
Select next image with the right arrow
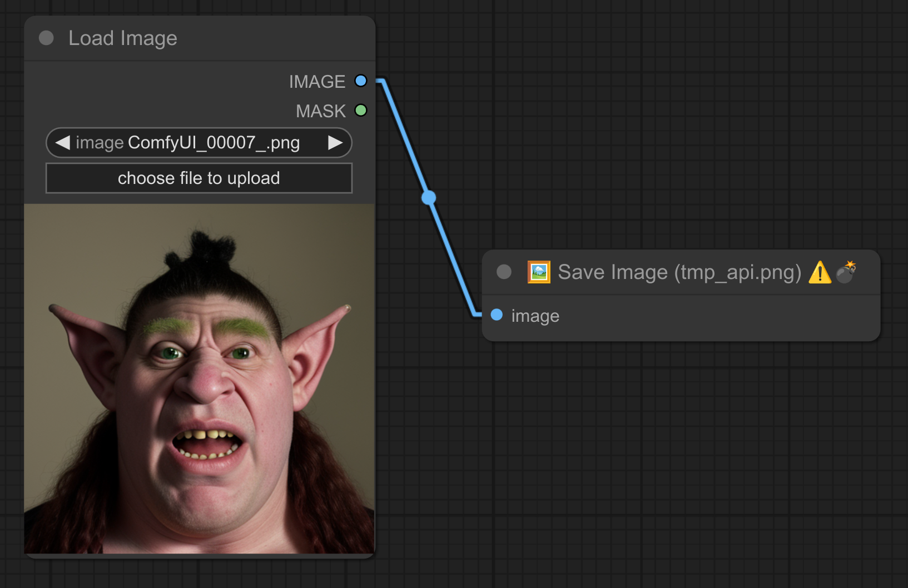click(335, 143)
